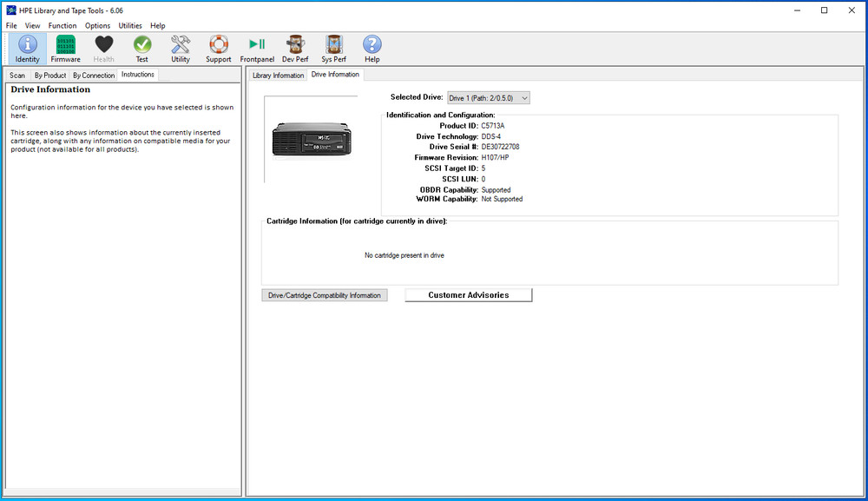
Task: Click the SCSI LUN value 0
Action: (x=483, y=179)
